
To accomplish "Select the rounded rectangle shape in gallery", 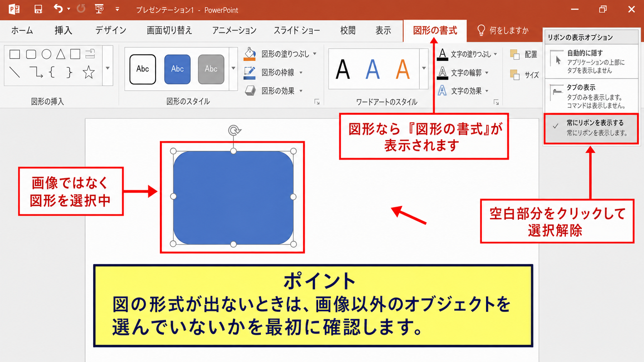I will click(31, 54).
